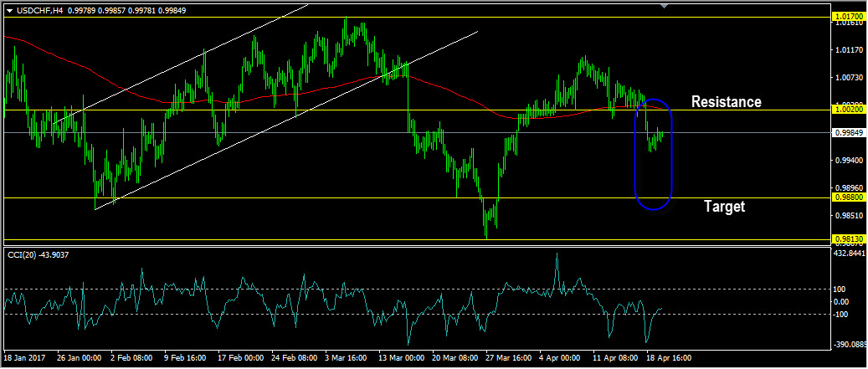Select the Resistance text label on chart
868x369 pixels.
[727, 102]
